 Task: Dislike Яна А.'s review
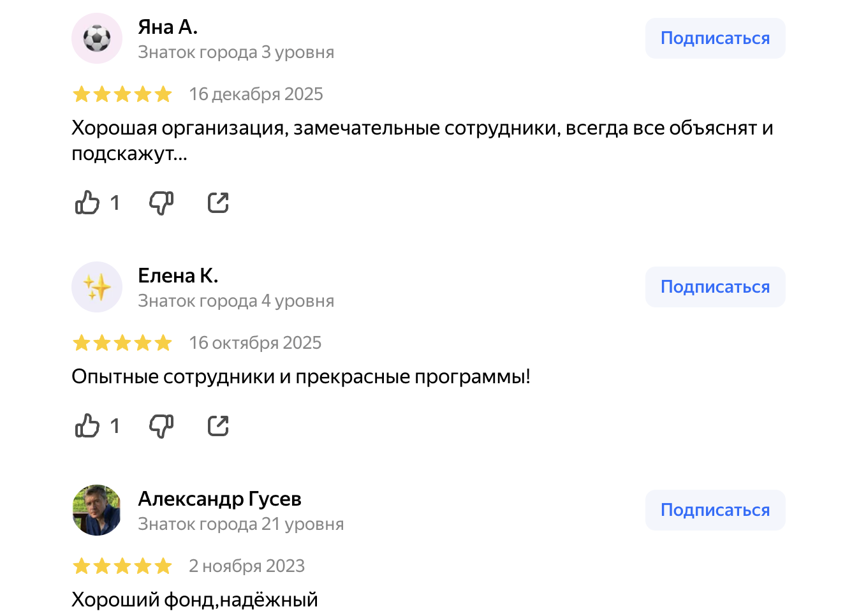tap(161, 202)
